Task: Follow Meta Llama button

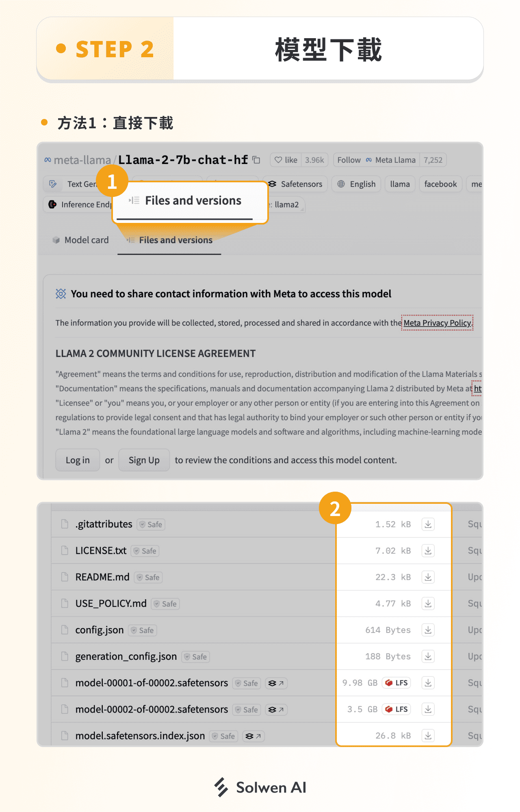Action: (376, 160)
